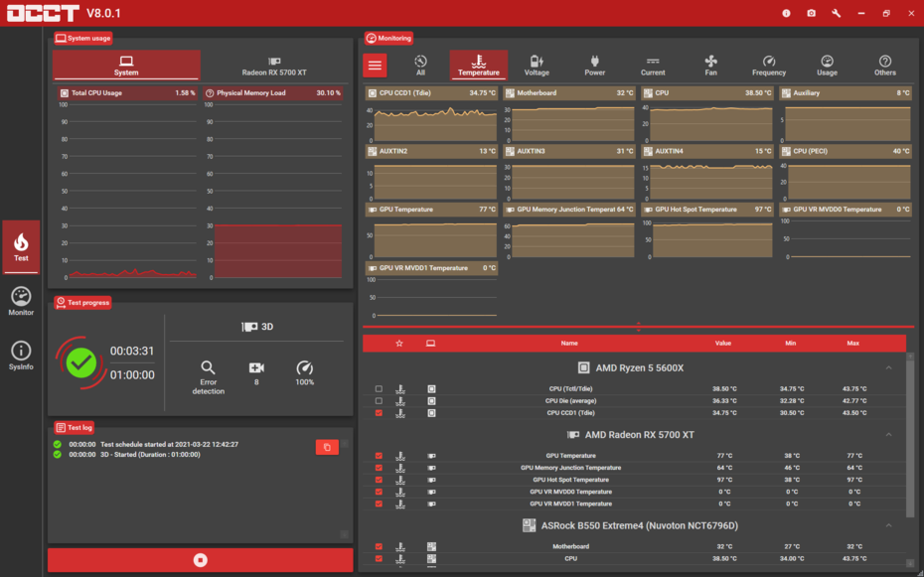Select the Current monitoring tab
The width and height of the screenshot is (924, 577).
coord(653,66)
